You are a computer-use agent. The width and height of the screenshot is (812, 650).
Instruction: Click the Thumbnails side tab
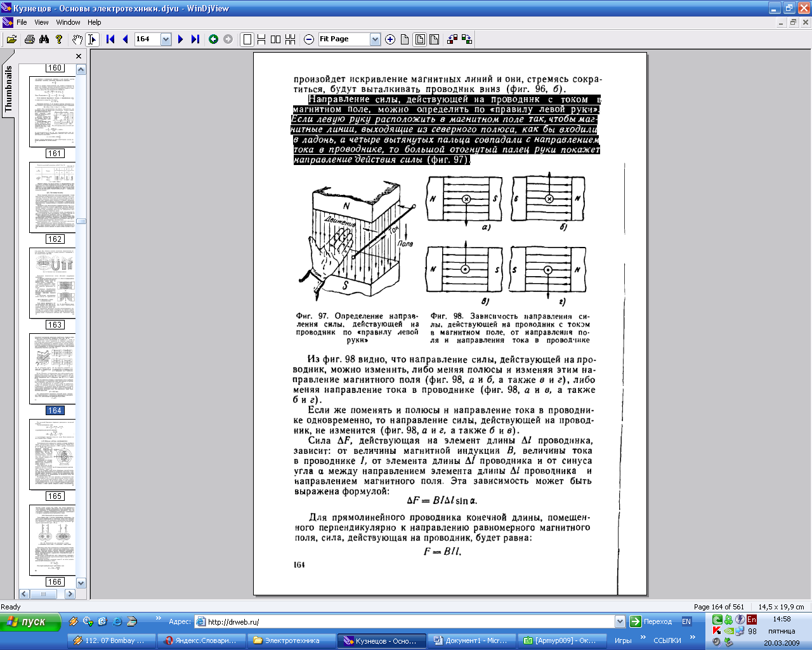(x=8, y=89)
